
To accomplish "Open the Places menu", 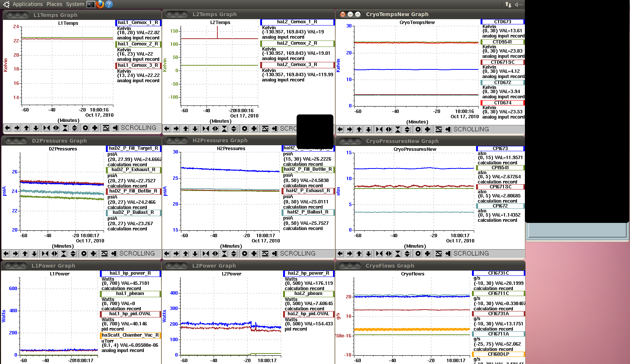I will [x=54, y=4].
